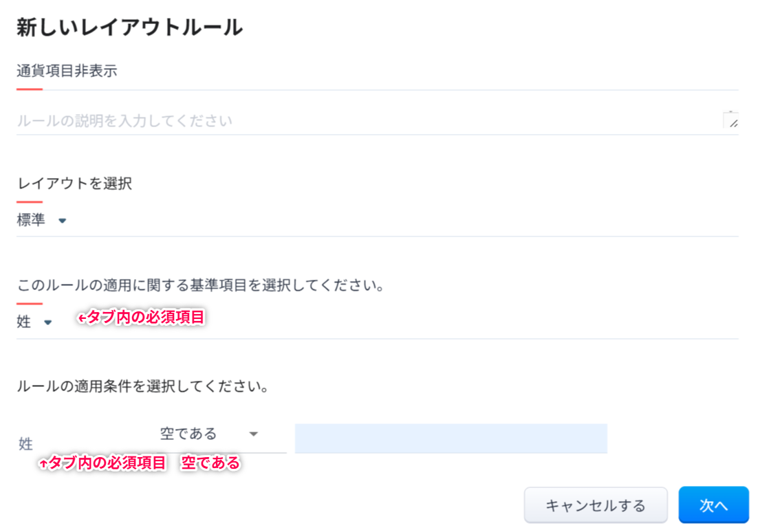Viewport: 760px width, 532px height.
Task: Open the 姓 base field dropdown
Action: click(34, 322)
